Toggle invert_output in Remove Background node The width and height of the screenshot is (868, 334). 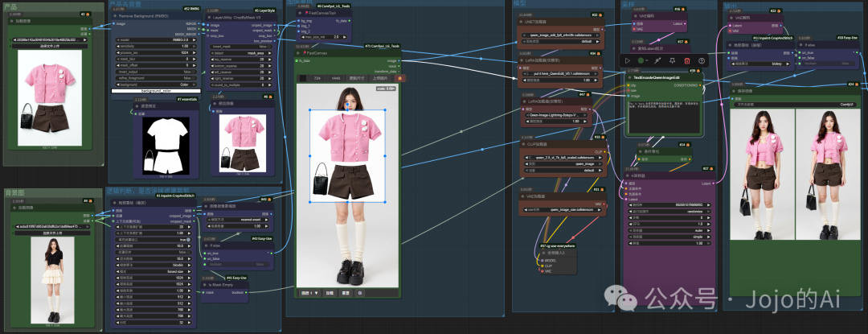click(156, 72)
